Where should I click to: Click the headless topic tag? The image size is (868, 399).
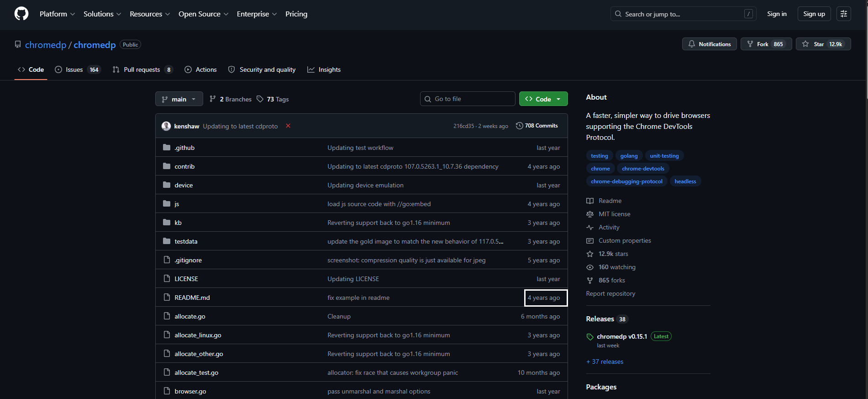tap(685, 181)
